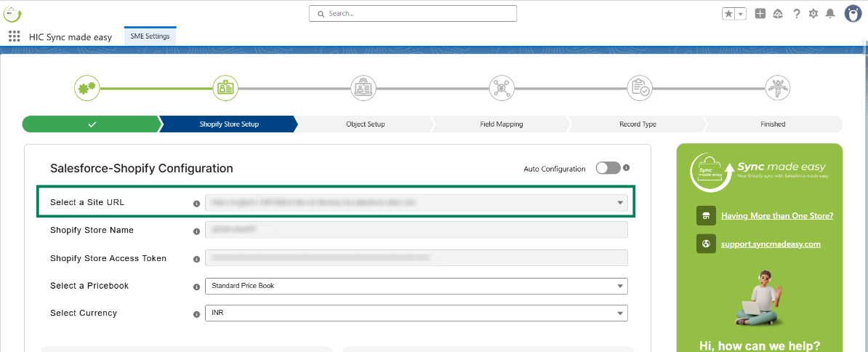The image size is (868, 352).
Task: Click the first gears step circle icon
Action: coord(87,87)
